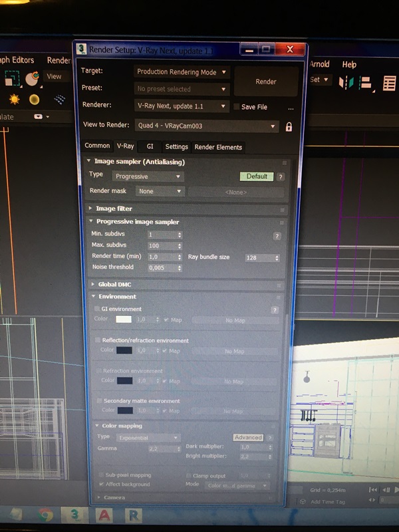Open the Render mask dropdown

coord(160,192)
